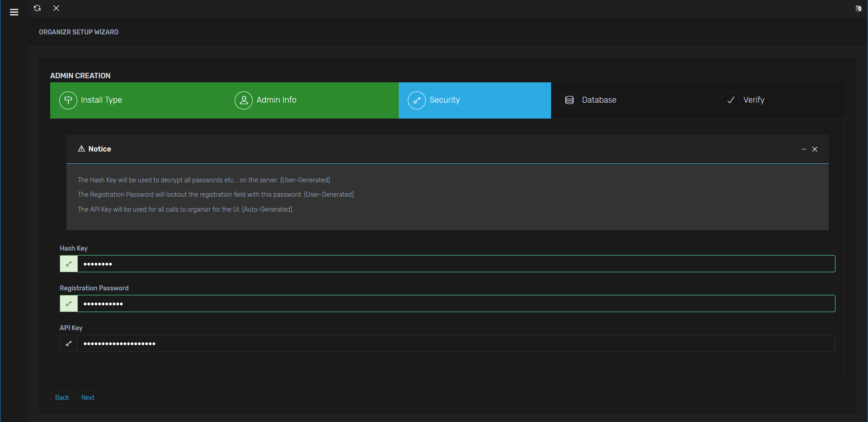This screenshot has width=868, height=422.
Task: Click the Next button
Action: 88,398
